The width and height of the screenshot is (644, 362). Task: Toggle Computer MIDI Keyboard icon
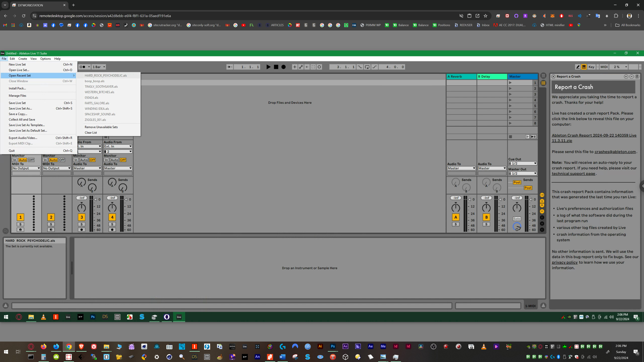pyautogui.click(x=584, y=67)
